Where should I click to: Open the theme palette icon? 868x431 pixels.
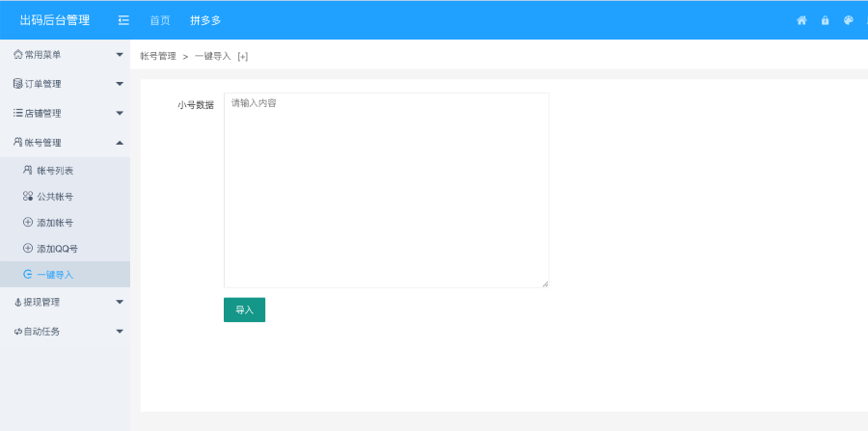click(x=848, y=20)
